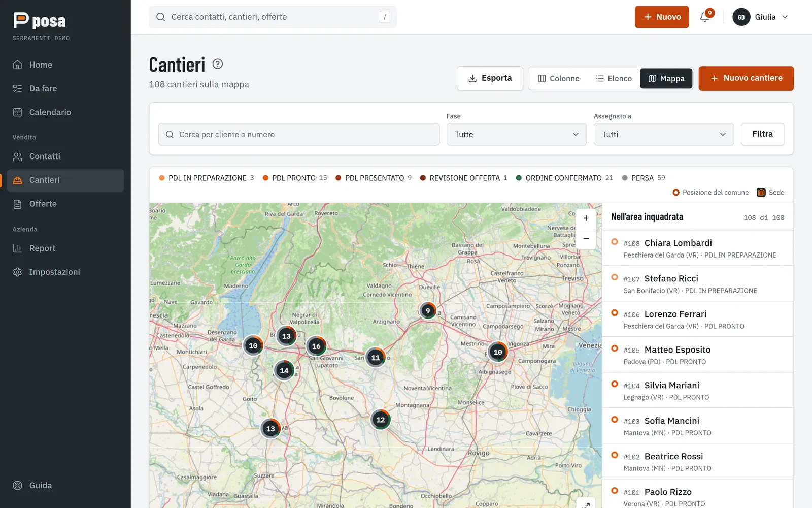Select Mappa view
Screen dimensions: 812x508
[666, 78]
